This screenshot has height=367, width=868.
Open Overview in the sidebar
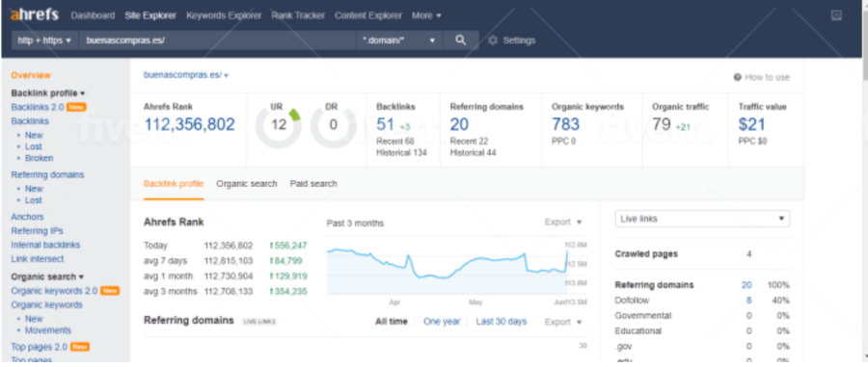[31, 75]
